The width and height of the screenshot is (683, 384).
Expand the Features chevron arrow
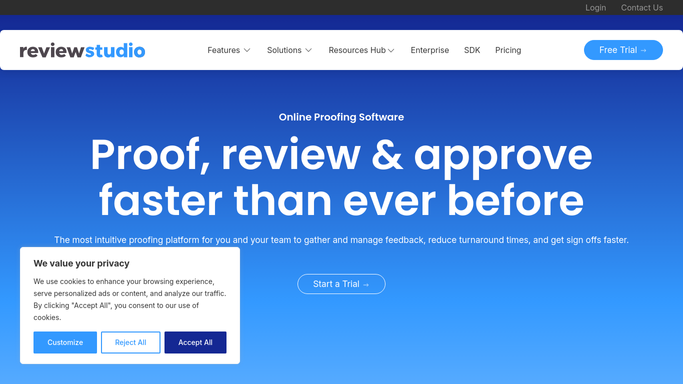(x=247, y=51)
